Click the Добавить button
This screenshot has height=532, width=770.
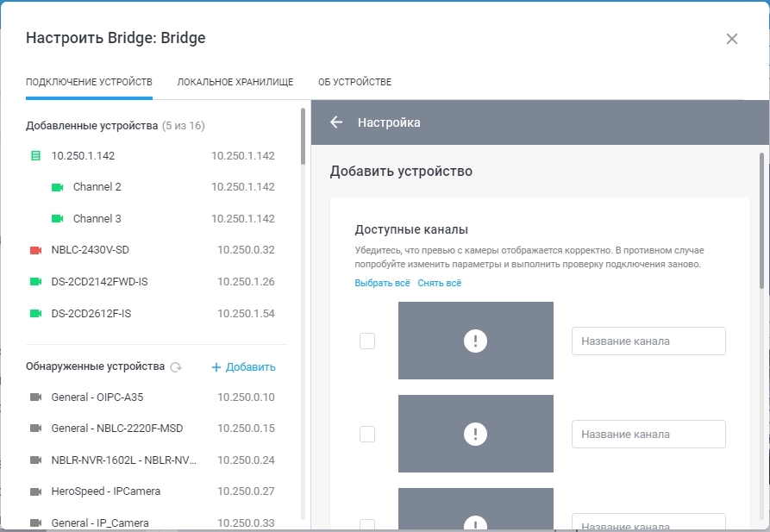point(243,367)
